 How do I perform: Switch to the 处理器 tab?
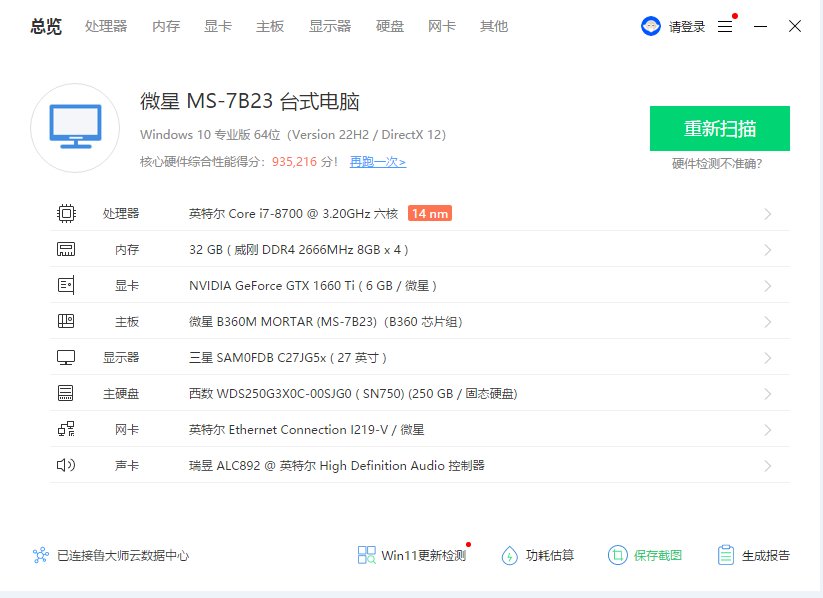106,26
